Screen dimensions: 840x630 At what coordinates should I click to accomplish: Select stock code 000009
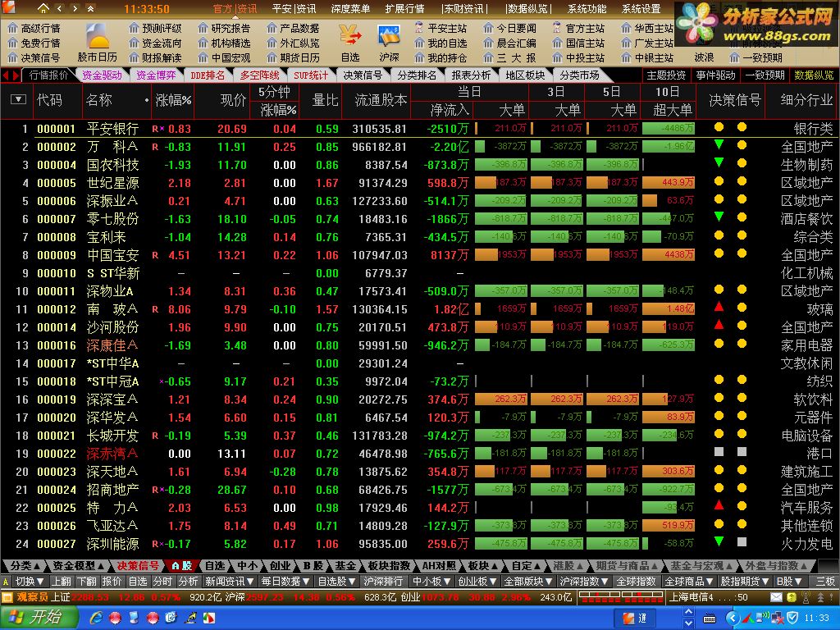pyautogui.click(x=57, y=255)
